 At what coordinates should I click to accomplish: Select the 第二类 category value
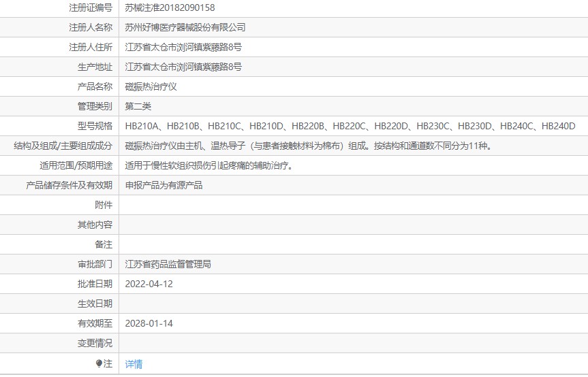[138, 106]
